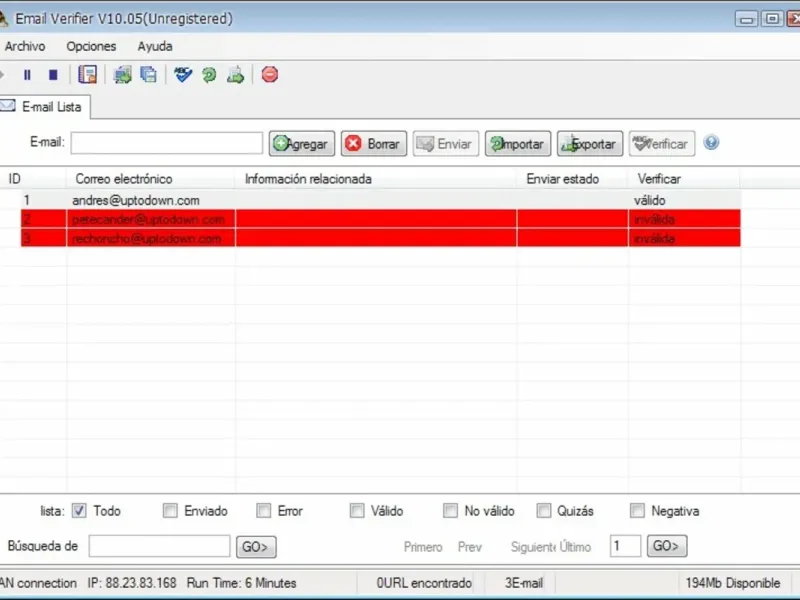Click the import-with-green-arrow toolbar icon
Image resolution: width=800 pixels, height=600 pixels.
click(x=122, y=74)
